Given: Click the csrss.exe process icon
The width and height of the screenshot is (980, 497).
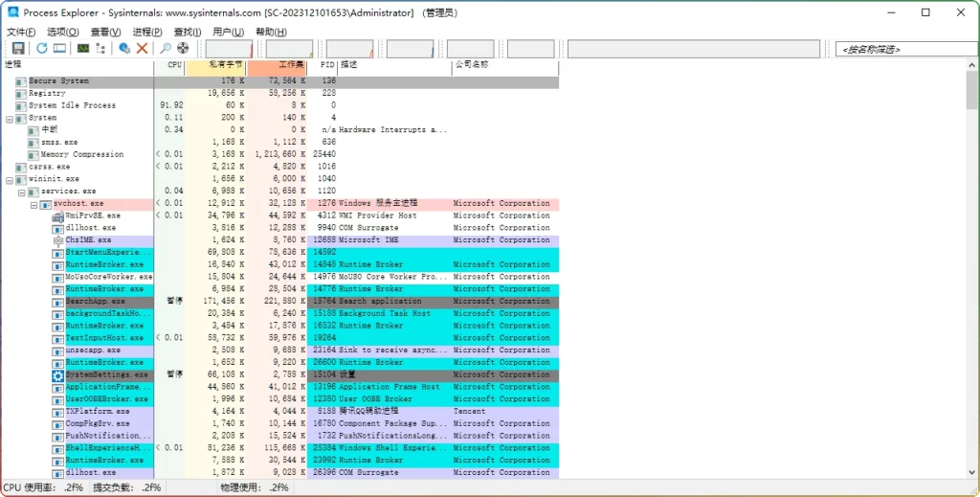Looking at the screenshot, I should pyautogui.click(x=21, y=167).
